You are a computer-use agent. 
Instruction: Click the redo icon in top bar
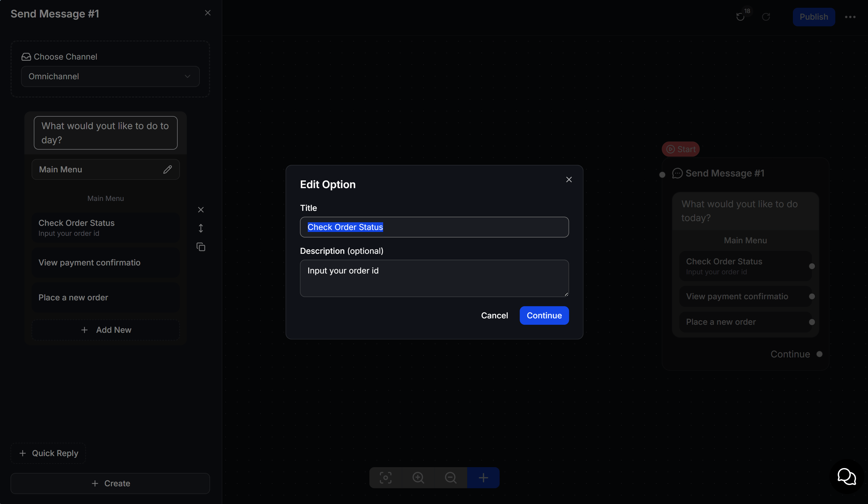(x=766, y=17)
